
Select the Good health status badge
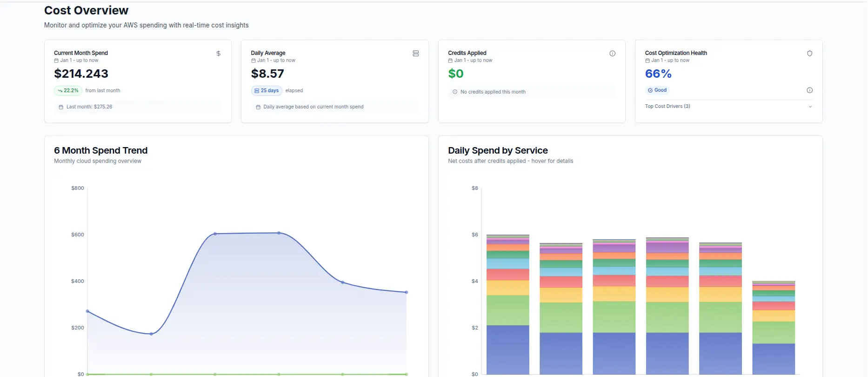click(x=657, y=90)
